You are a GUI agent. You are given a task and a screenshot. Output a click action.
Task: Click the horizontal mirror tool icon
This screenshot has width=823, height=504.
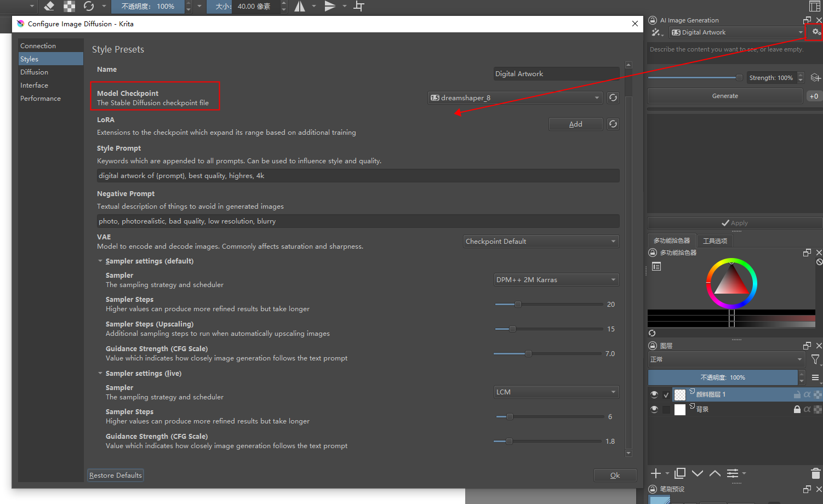300,6
